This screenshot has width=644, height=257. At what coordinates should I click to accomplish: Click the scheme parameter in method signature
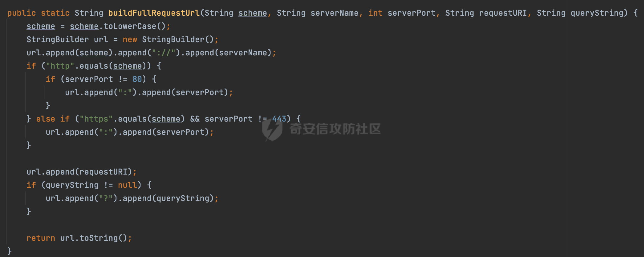pyautogui.click(x=252, y=13)
